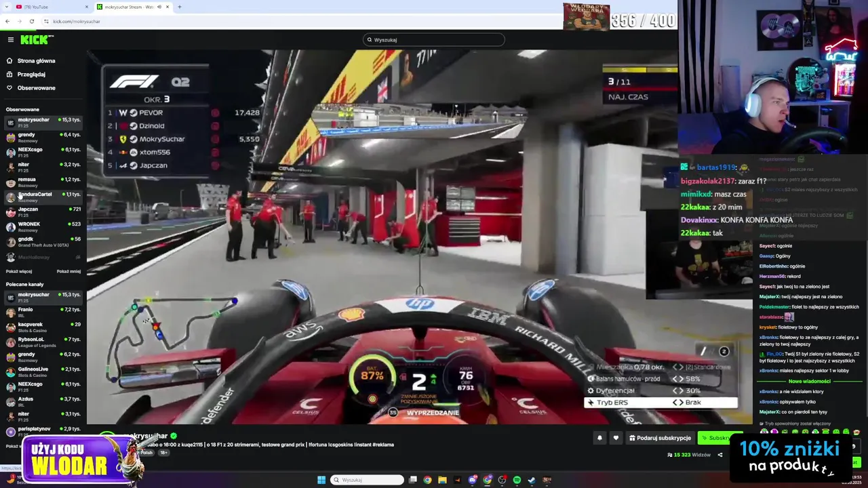Screen dimensions: 868x488
Task: Click the browser back arrow
Action: [x=7, y=21]
